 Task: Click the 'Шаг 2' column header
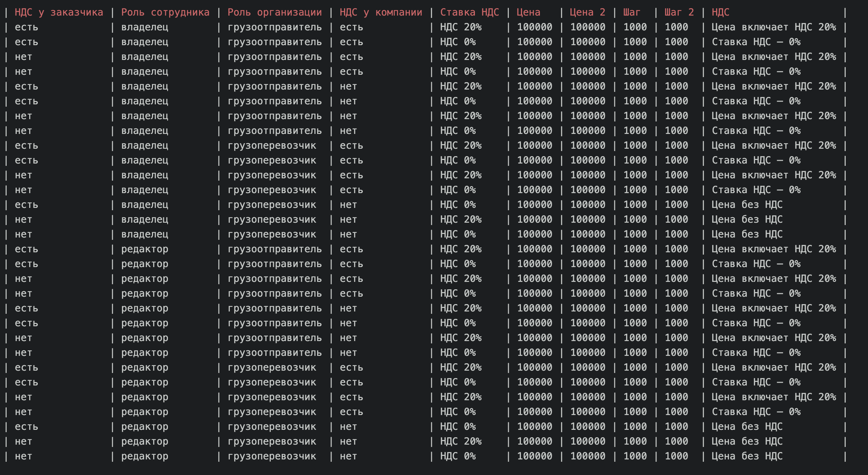point(679,12)
